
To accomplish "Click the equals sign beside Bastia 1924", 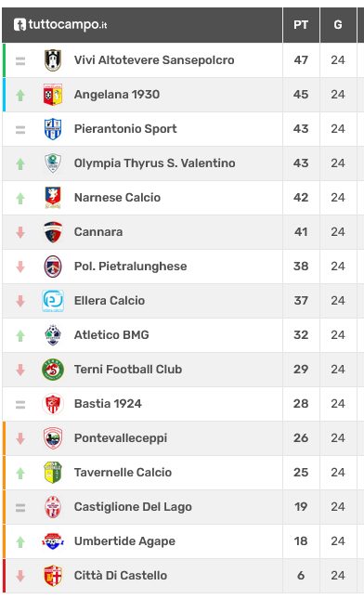I will 20,404.
